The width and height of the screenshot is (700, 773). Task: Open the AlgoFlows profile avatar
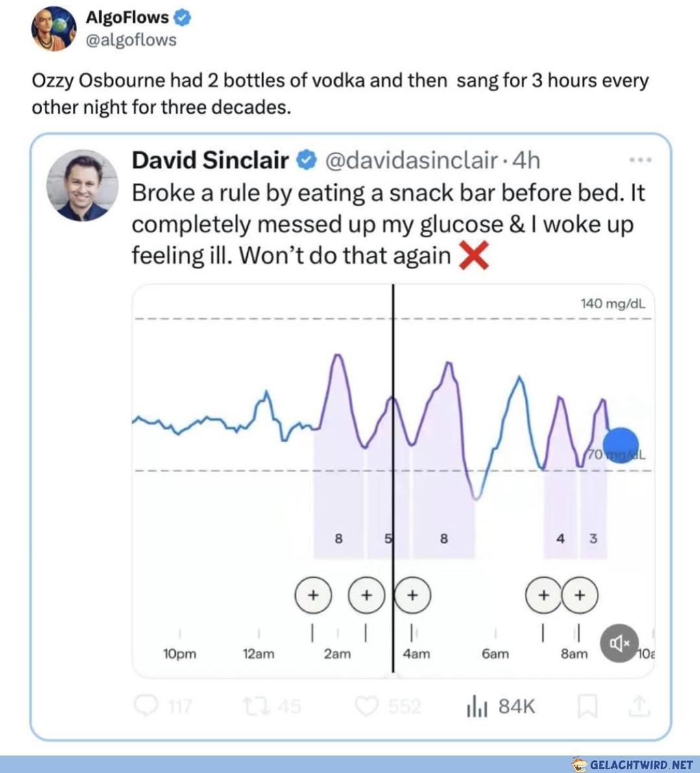click(x=54, y=29)
